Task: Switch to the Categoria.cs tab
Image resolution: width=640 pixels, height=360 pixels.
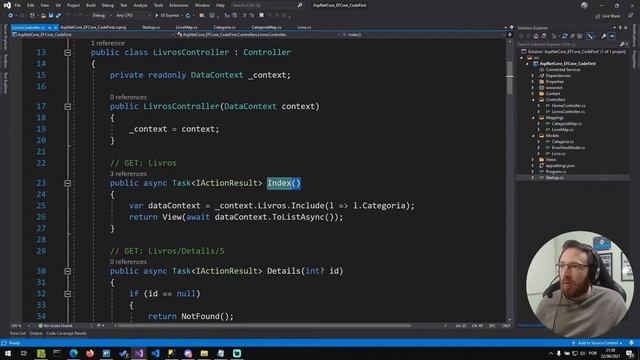Action: click(224, 27)
